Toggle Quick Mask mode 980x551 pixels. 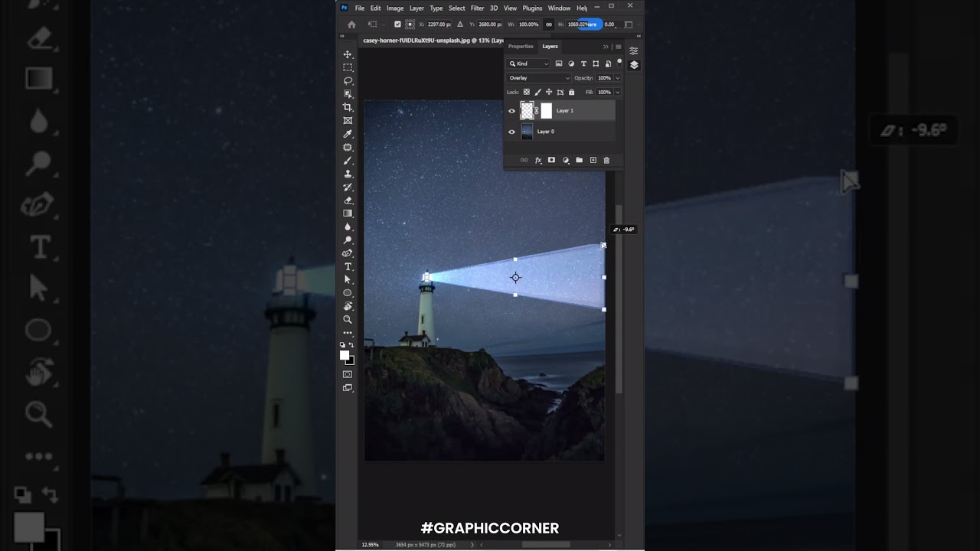[x=348, y=374]
